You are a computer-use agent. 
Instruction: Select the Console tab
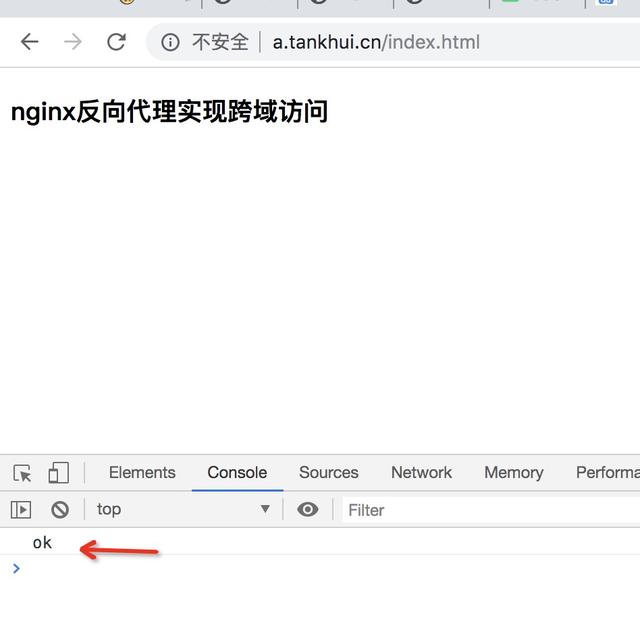pos(237,472)
